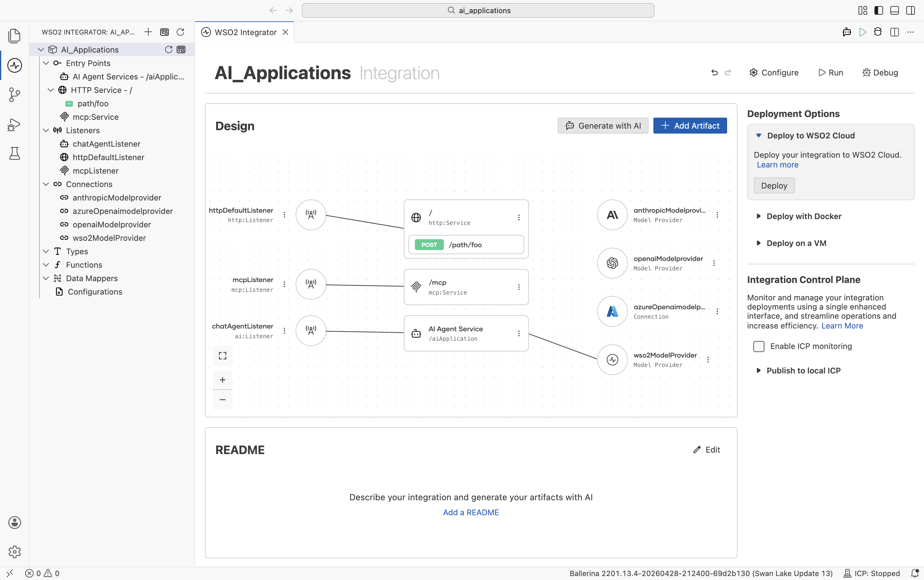Open options menu for AI Agent Service card
Image resolution: width=924 pixels, height=580 pixels.
point(519,333)
